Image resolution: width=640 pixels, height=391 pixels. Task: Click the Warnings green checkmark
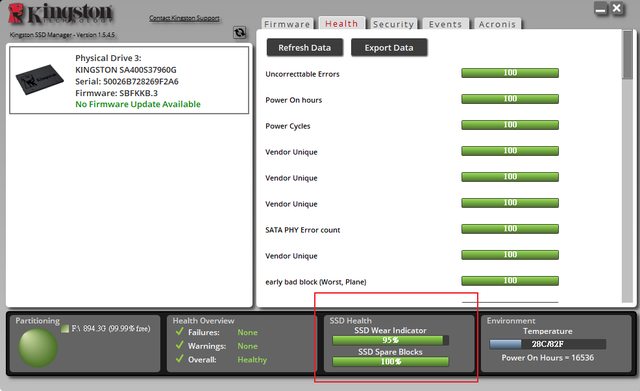179,345
